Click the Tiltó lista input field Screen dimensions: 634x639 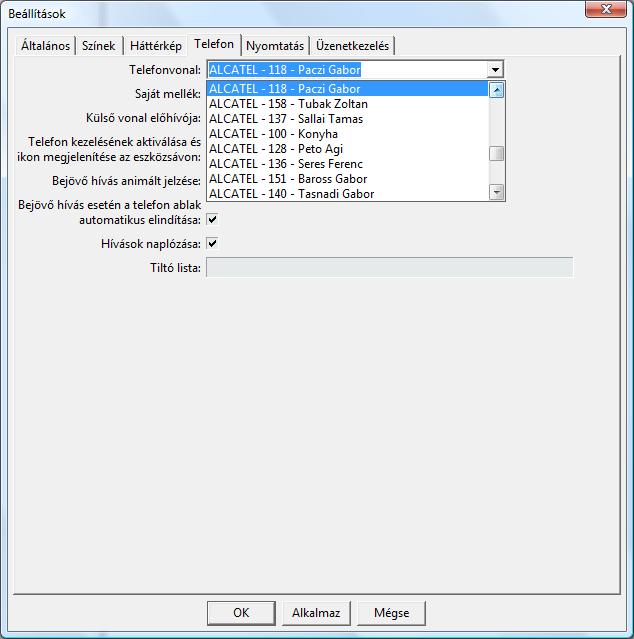390,267
